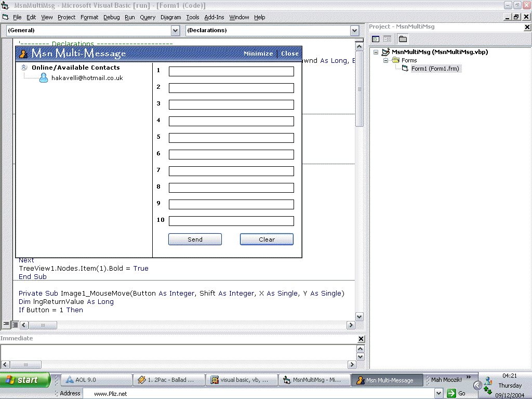Switch to Procedure View in code window

(x=7, y=325)
